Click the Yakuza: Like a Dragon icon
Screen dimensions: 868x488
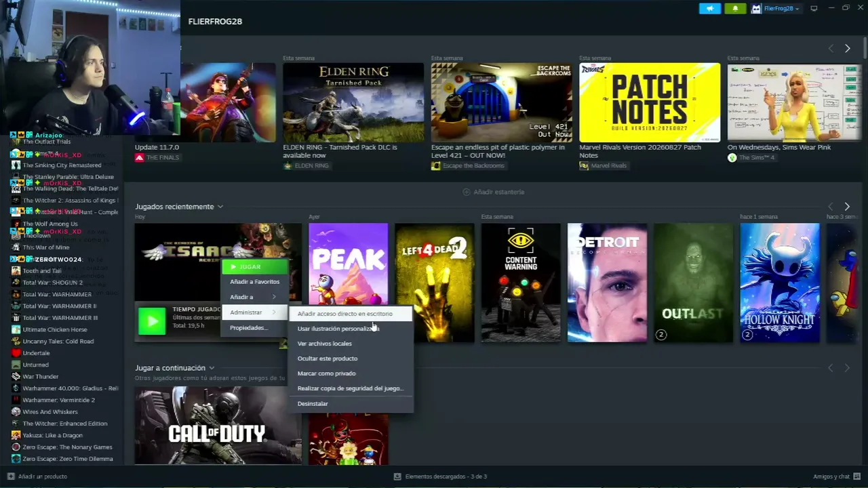[16, 435]
